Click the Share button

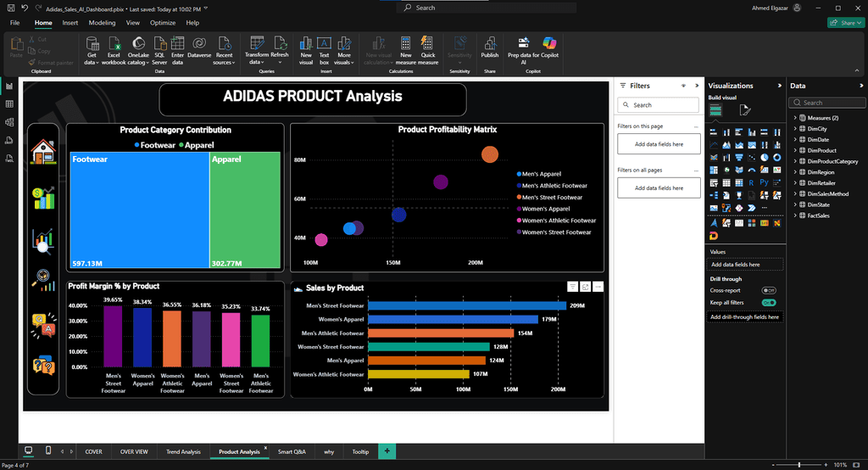847,23
